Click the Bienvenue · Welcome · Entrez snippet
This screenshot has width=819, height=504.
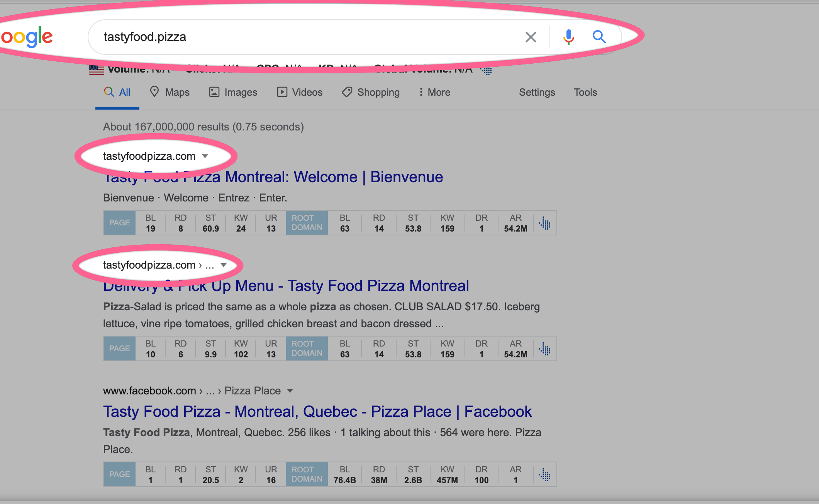point(195,198)
